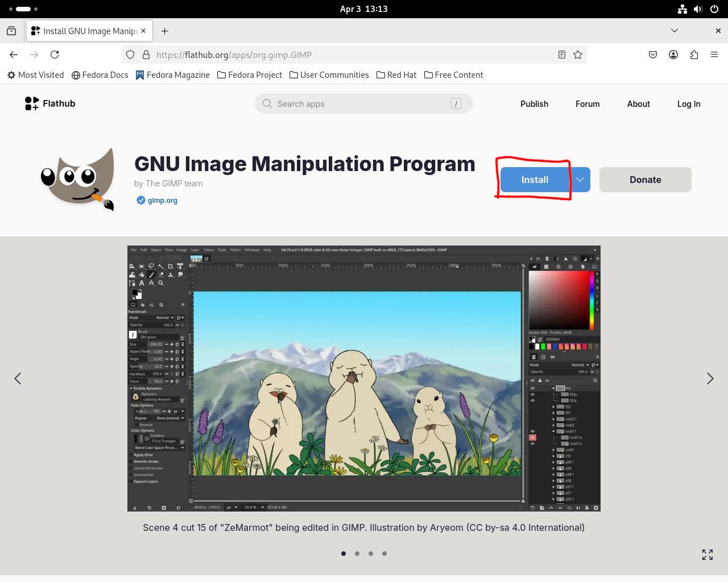Open the Fedora Docs bookmark
This screenshot has height=582, width=728.
point(100,75)
